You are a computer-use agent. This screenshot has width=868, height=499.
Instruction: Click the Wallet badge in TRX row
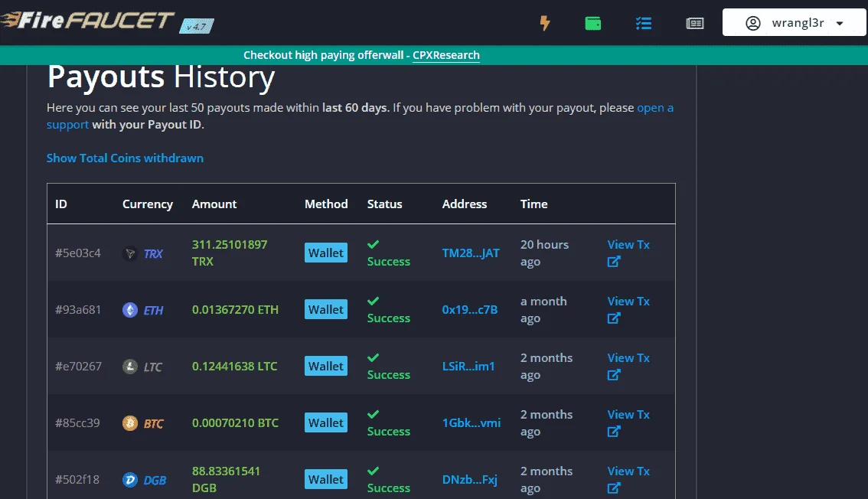326,253
